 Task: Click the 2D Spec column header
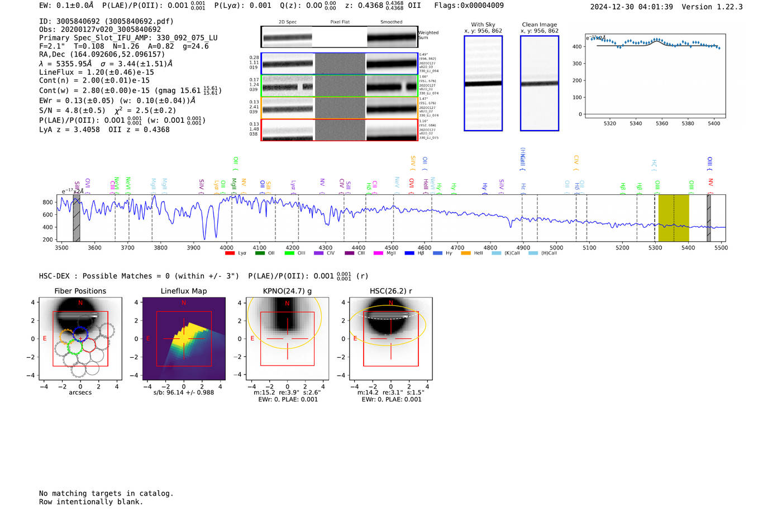point(288,22)
